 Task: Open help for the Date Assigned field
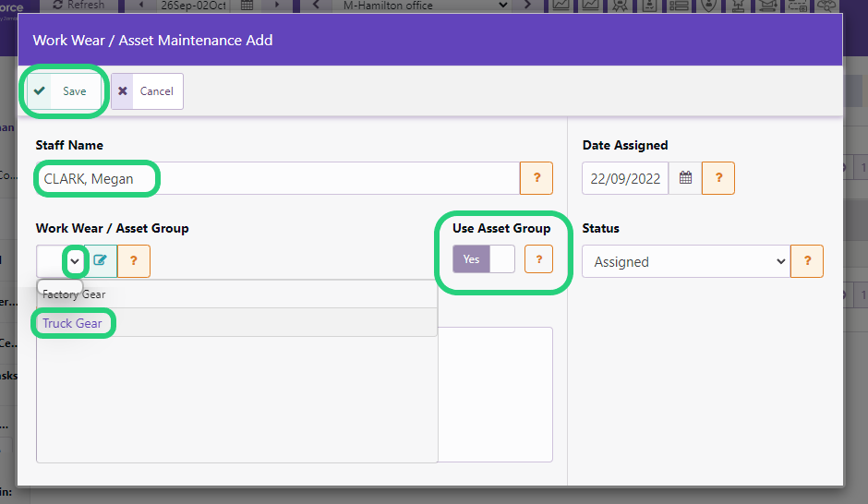(718, 178)
